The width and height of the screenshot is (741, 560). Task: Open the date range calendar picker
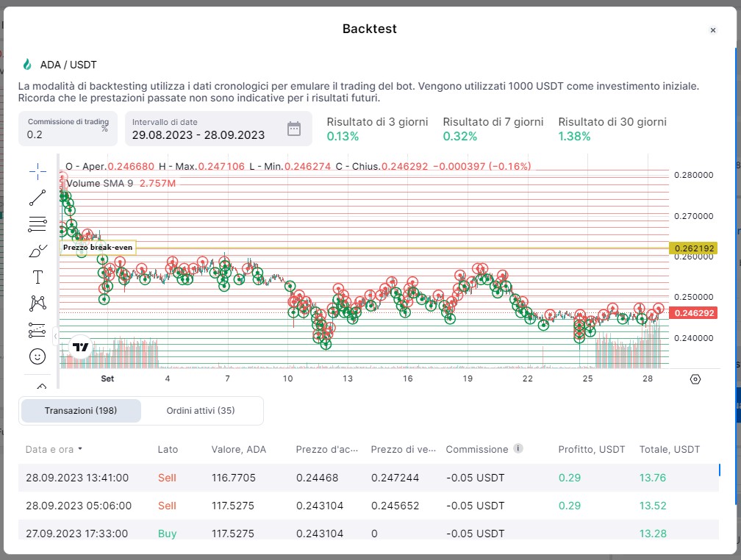point(294,129)
